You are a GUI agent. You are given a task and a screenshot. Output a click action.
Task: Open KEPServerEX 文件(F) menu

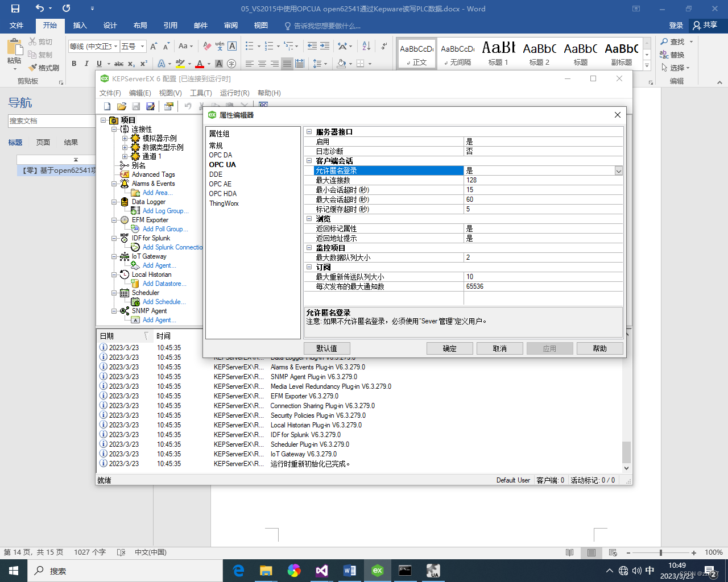pyautogui.click(x=110, y=93)
